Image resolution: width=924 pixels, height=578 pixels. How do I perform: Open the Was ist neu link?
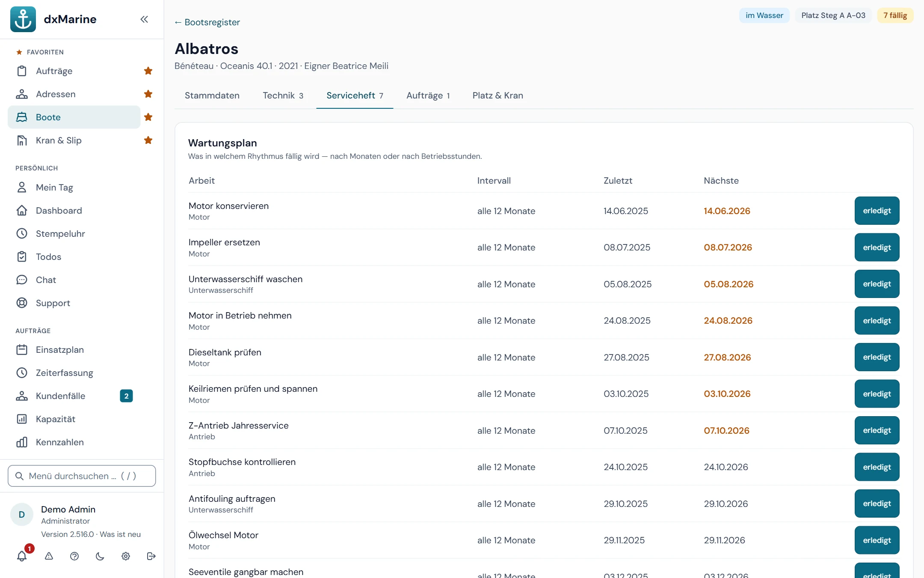[120, 534]
